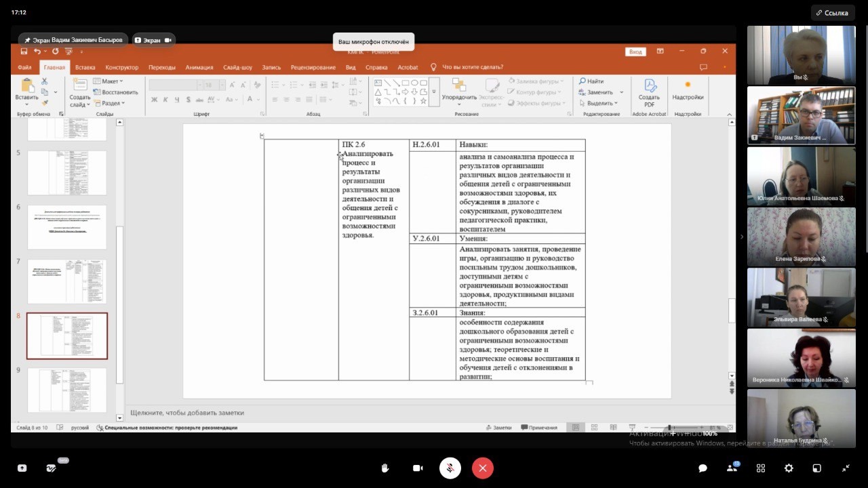Unmute the microphone
The image size is (868, 488).
pos(450,468)
